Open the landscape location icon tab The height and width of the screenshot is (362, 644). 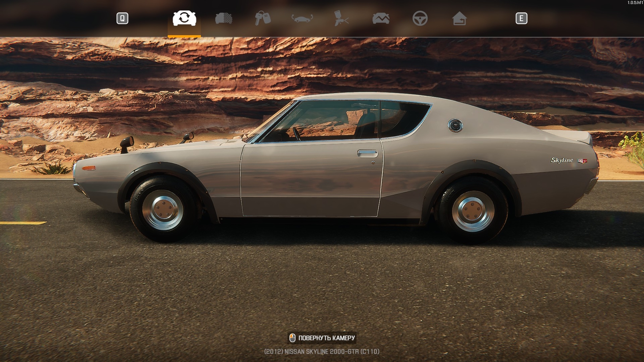coord(381,18)
